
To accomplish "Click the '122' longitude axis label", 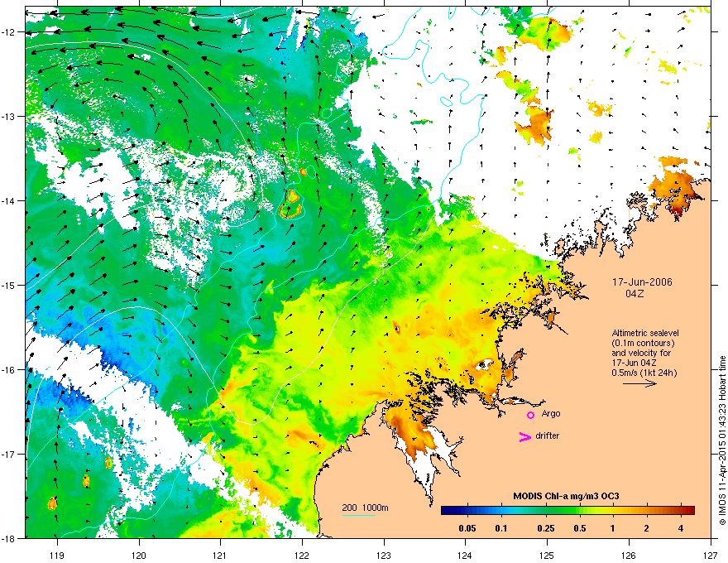I will click(x=302, y=555).
